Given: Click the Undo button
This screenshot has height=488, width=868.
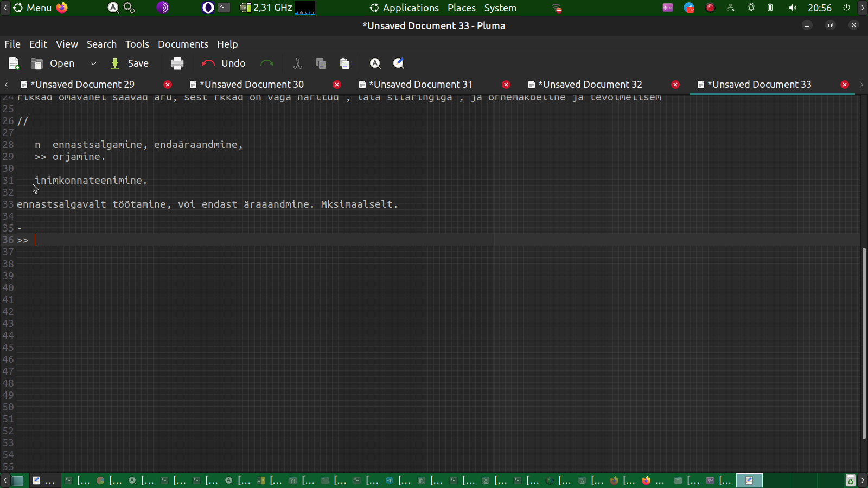Looking at the screenshot, I should point(224,63).
